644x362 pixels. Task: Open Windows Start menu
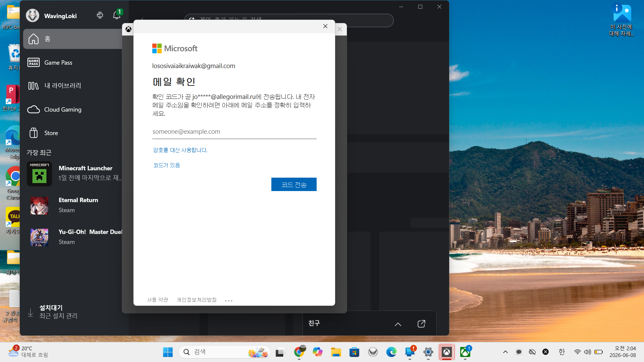click(168, 352)
